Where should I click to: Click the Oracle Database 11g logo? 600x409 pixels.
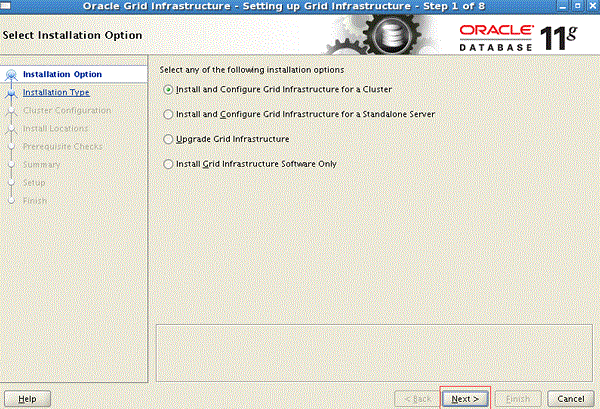pos(518,37)
